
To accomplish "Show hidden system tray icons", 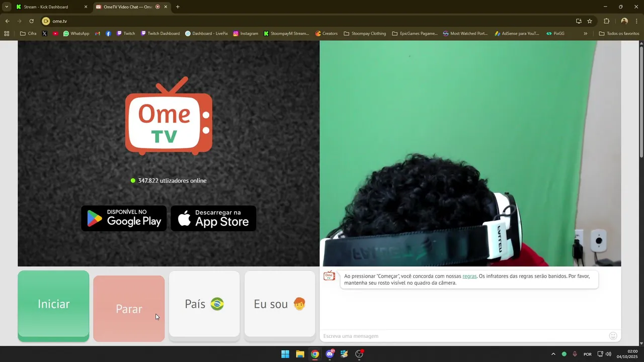I will 553,354.
